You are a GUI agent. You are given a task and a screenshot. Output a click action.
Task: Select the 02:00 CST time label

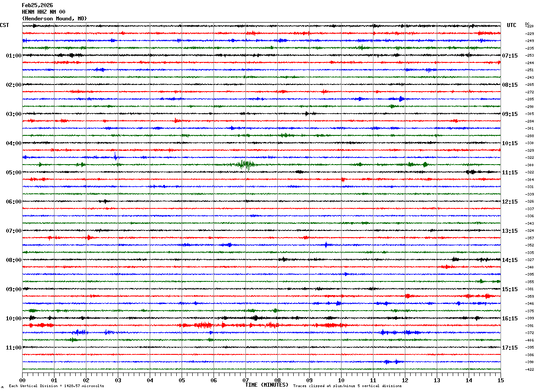coord(14,85)
